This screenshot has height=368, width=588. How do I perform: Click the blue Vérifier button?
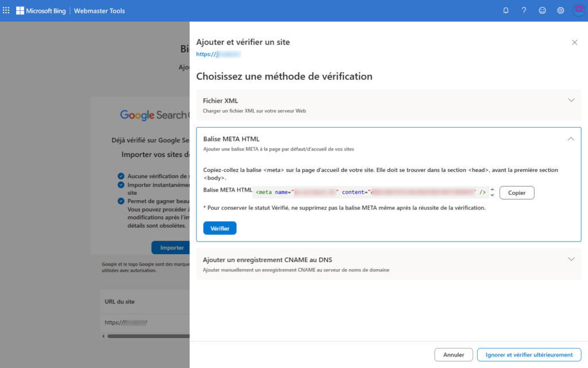tap(220, 228)
